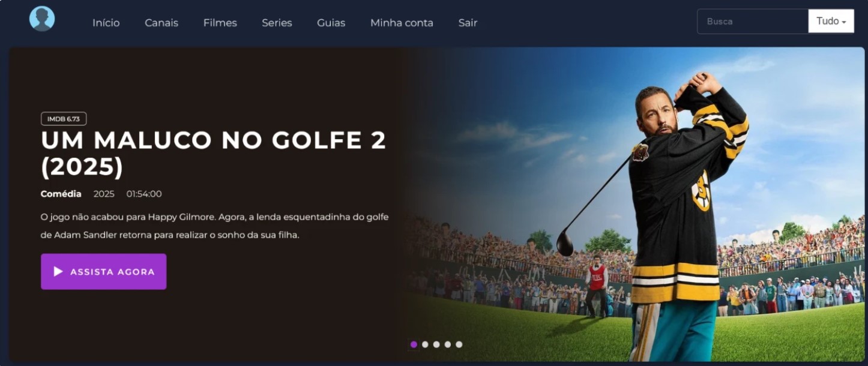Open the user profile avatar icon

[42, 19]
